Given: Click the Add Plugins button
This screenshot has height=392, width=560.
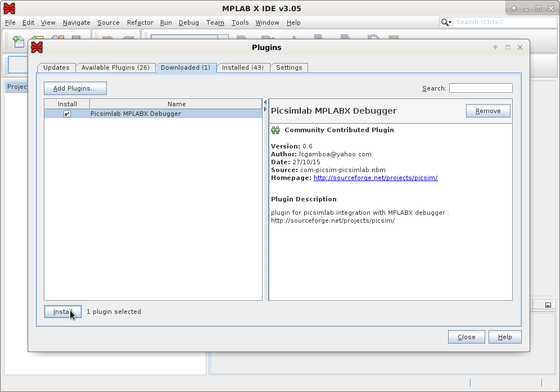Looking at the screenshot, I should (x=75, y=88).
